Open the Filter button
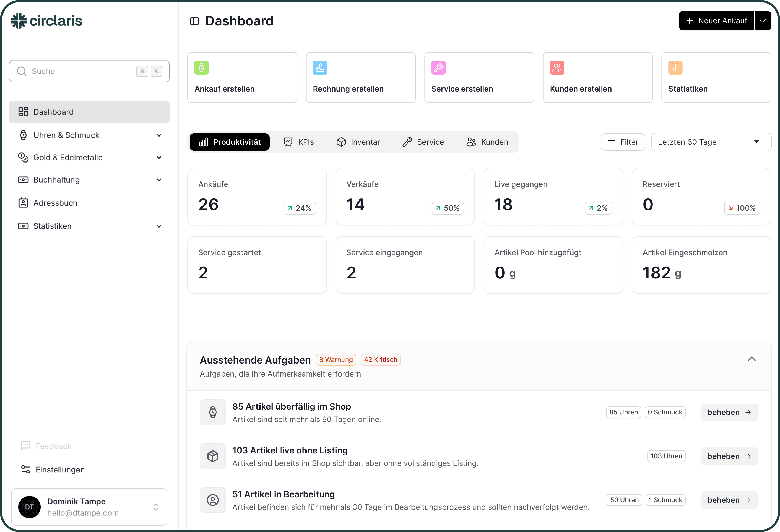The image size is (780, 532). pyautogui.click(x=623, y=142)
